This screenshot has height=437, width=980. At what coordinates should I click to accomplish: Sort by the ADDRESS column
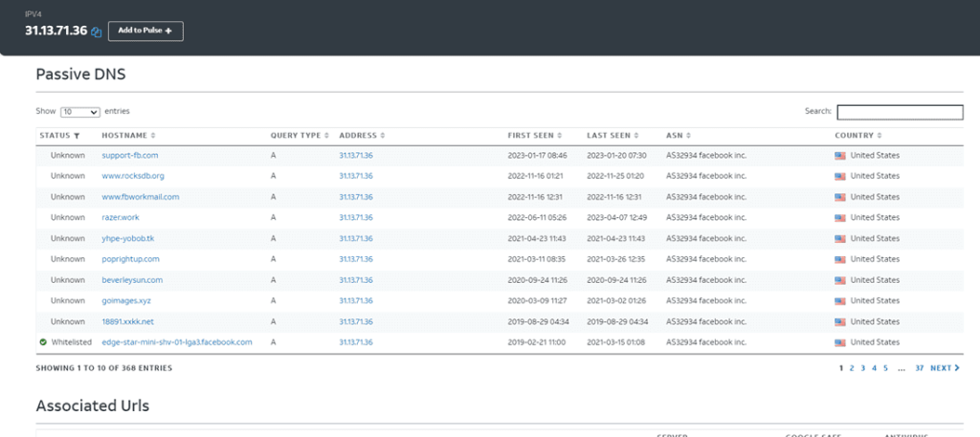361,136
